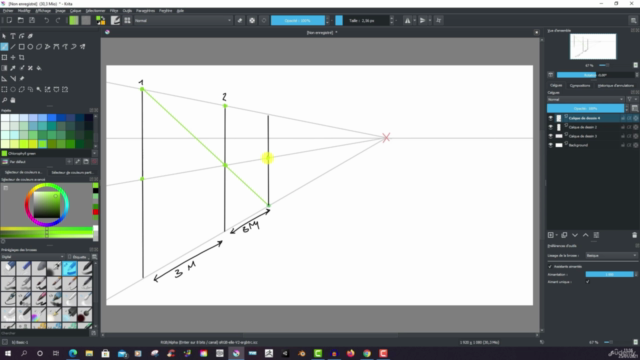The width and height of the screenshot is (640, 360).
Task: Select the Freehand Brush tool
Action: pos(4,47)
